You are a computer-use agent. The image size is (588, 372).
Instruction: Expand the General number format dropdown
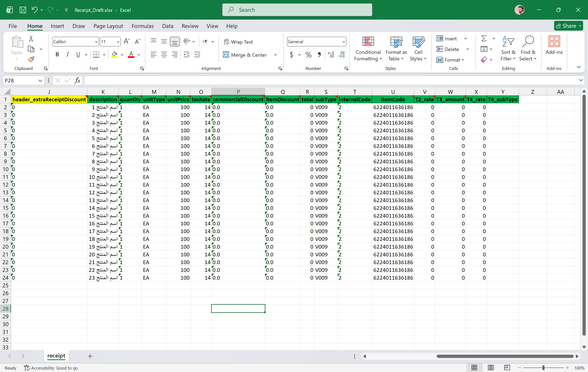[344, 42]
